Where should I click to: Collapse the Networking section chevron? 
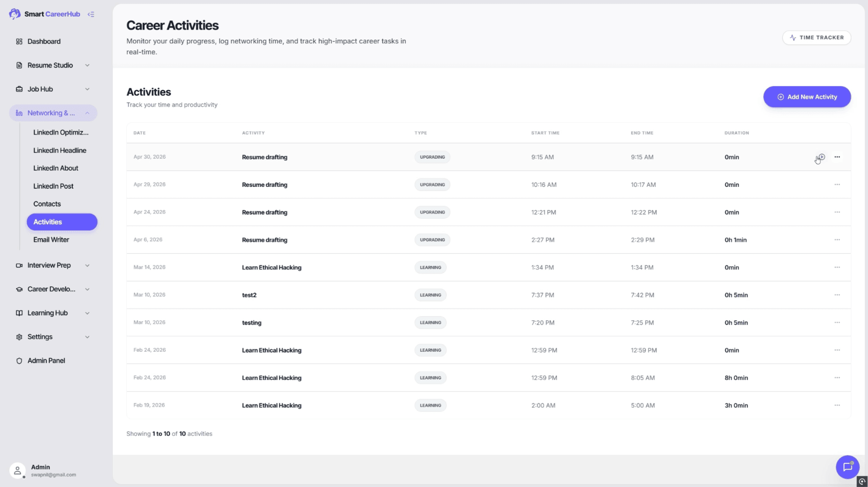pyautogui.click(x=87, y=113)
